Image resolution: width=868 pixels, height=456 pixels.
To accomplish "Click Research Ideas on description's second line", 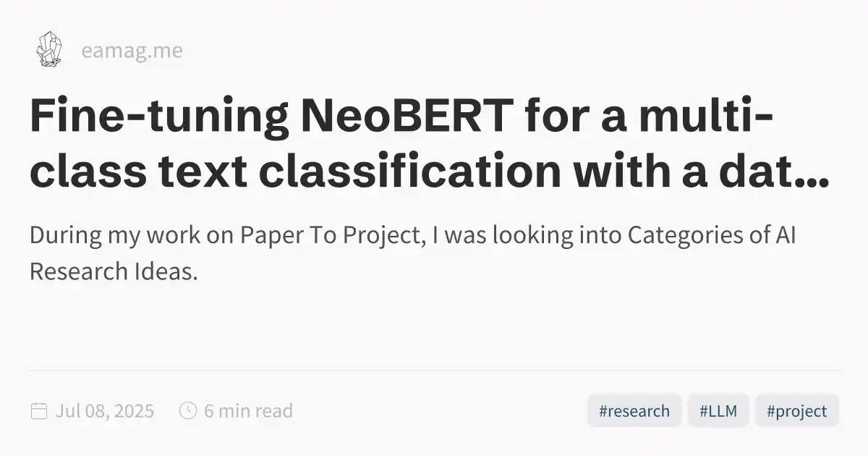I will [x=114, y=271].
